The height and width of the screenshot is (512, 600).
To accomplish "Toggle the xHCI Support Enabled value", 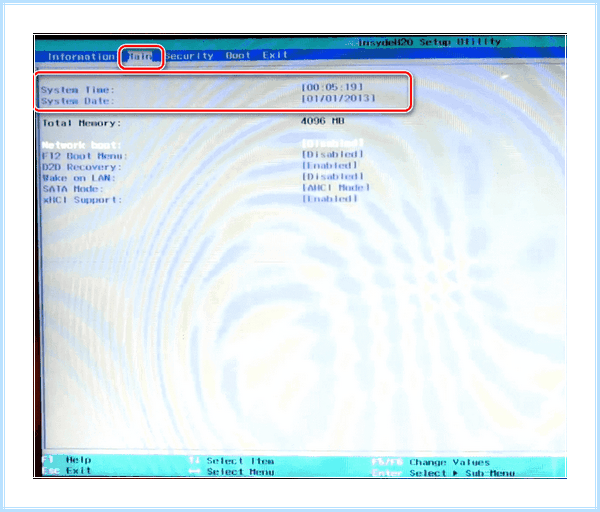I will (x=329, y=199).
